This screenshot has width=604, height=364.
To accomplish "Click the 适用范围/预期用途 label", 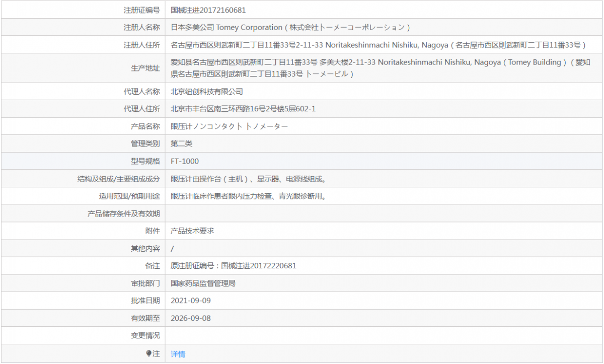I will point(129,196).
